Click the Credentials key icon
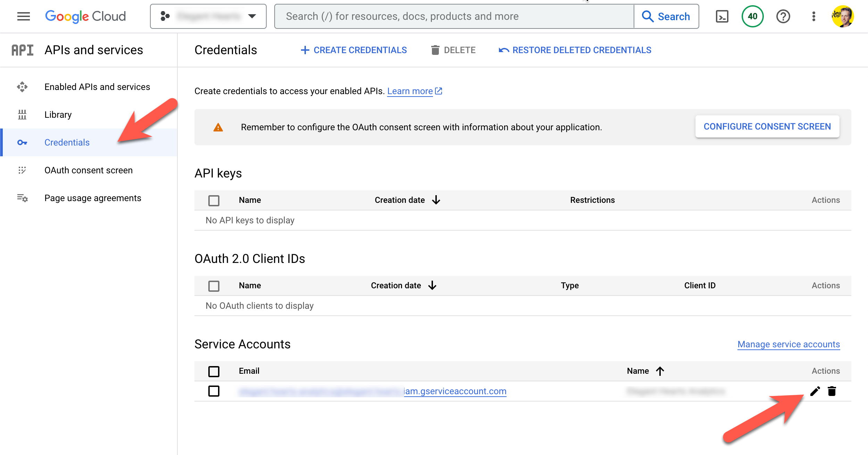Viewport: 868px width, 455px height. (22, 142)
